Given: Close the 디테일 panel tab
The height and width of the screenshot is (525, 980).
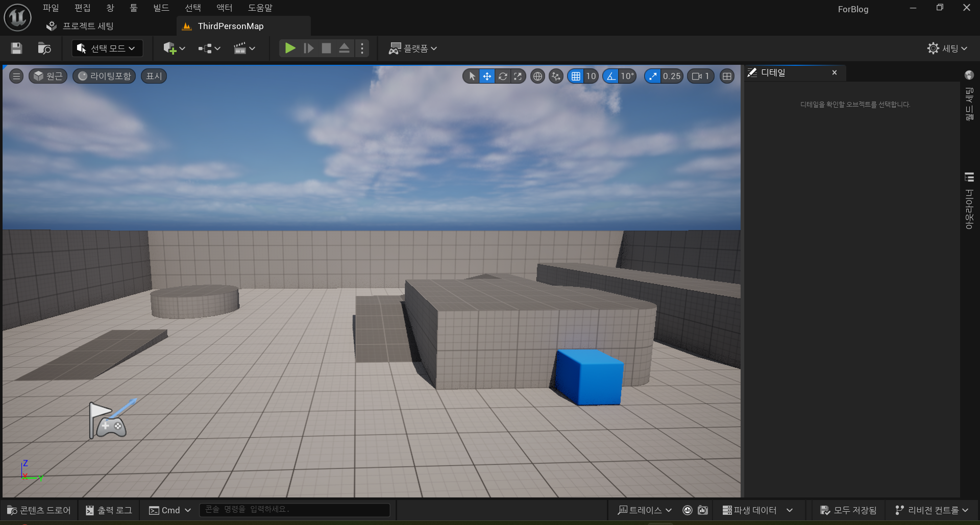Looking at the screenshot, I should (835, 73).
